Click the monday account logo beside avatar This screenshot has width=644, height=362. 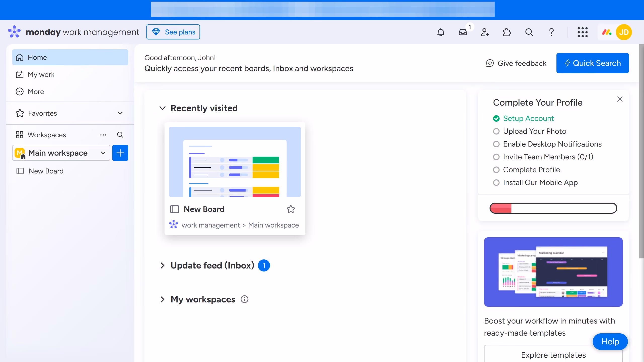click(x=607, y=32)
